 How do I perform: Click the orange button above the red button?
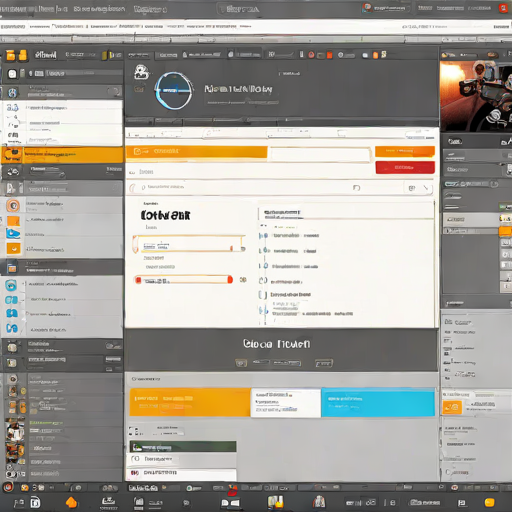[405, 151]
